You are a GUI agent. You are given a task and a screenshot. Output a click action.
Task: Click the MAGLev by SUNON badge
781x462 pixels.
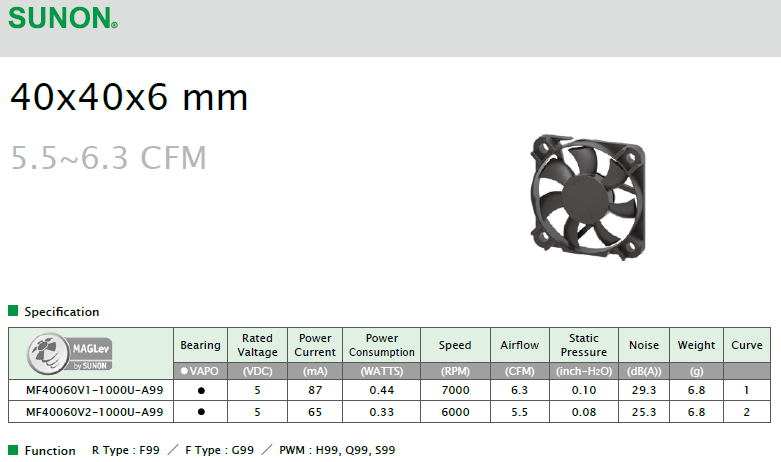pos(69,354)
